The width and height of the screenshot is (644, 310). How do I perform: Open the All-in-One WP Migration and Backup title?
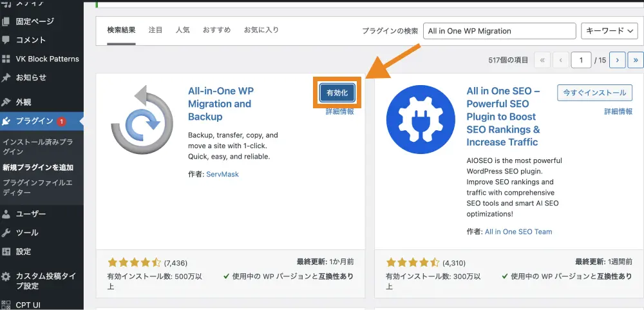(221, 104)
